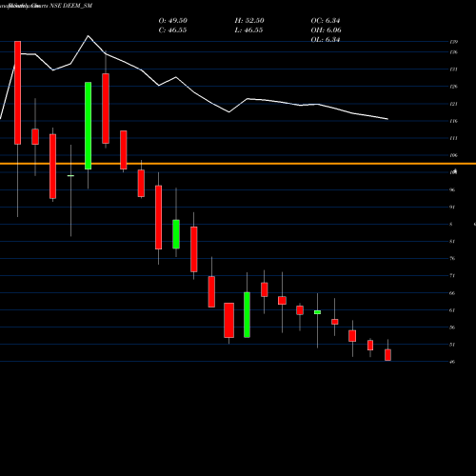
Task: Click the OH: 6.06 reading
Action: 327,30
